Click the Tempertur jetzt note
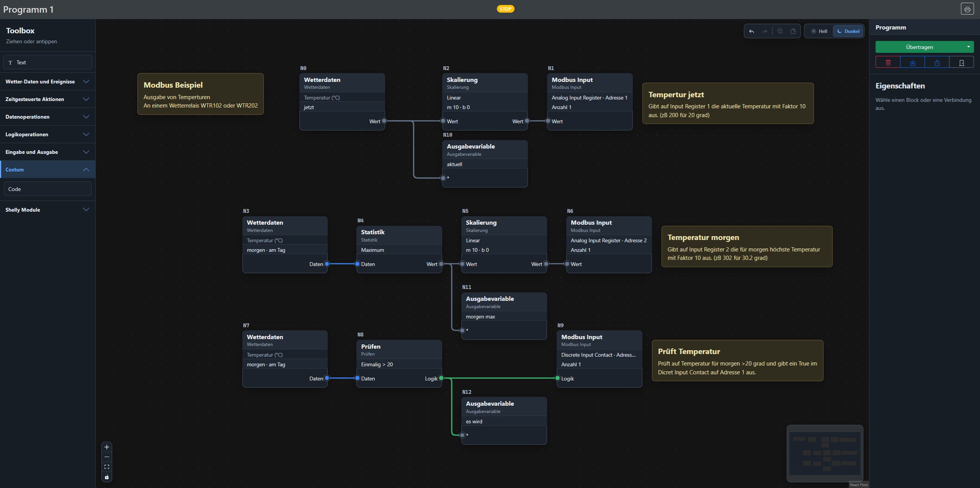Viewport: 980px width, 488px height. coord(728,103)
